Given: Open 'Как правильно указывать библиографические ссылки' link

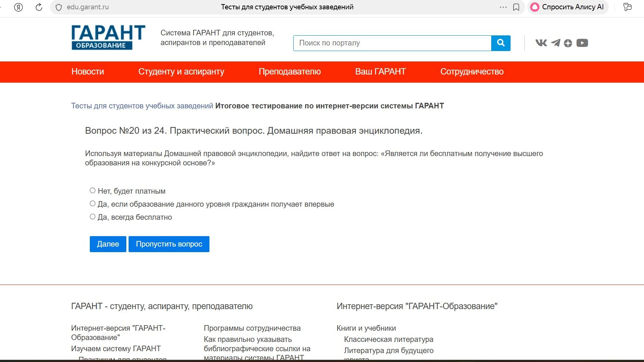Looking at the screenshot, I should click(257, 349).
